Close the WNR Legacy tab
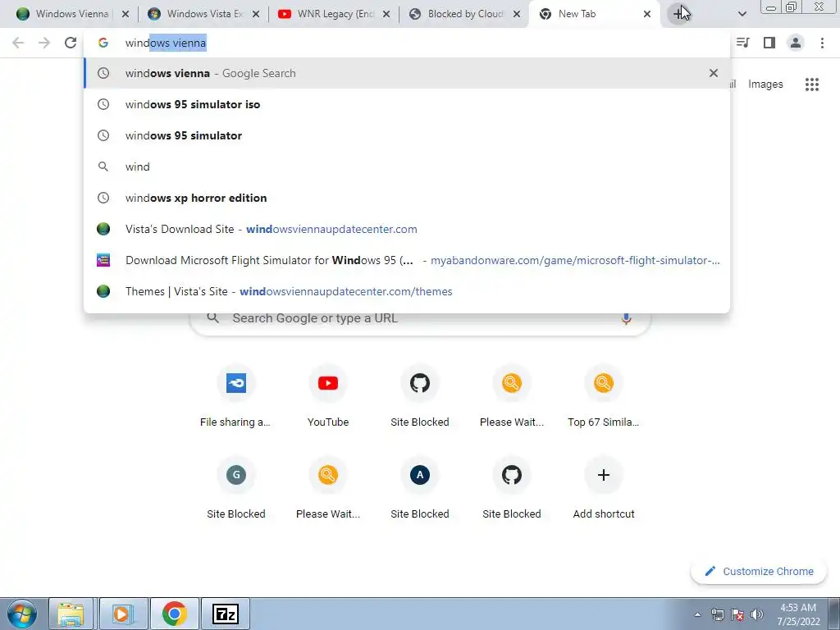 [386, 14]
